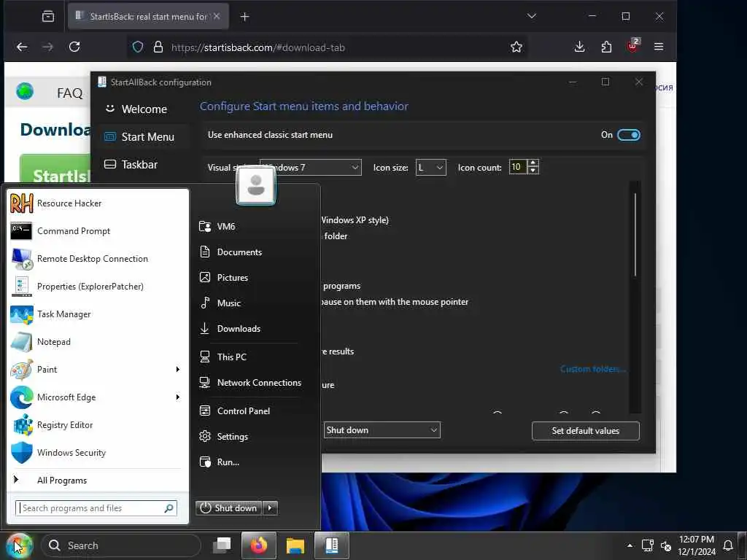Open Properties (ExplorerPatcher) entry
747x560 pixels.
pos(98,286)
